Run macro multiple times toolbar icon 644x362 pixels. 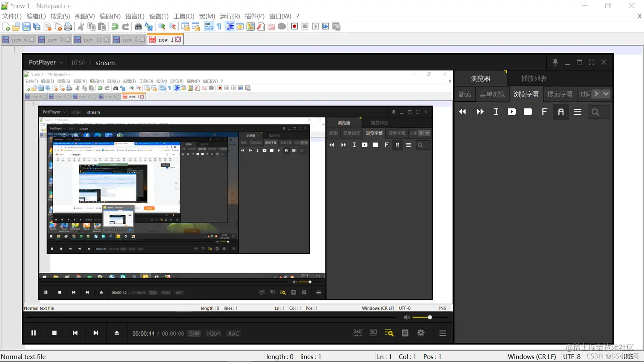(x=326, y=26)
